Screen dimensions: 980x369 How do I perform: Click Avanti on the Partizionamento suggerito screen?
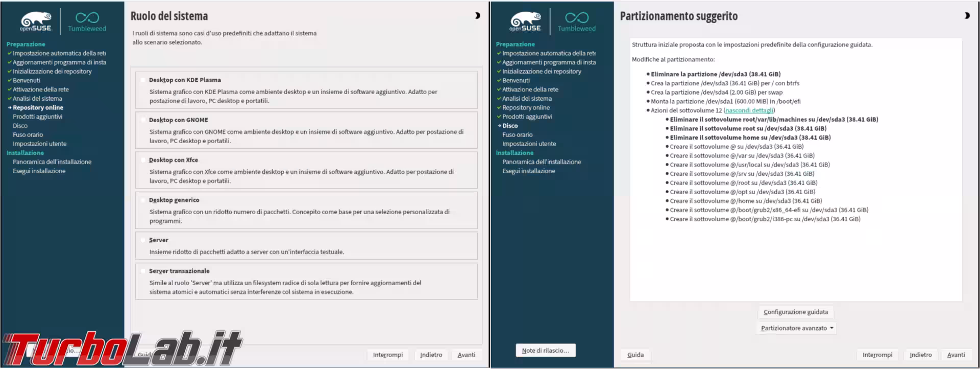[x=955, y=355]
